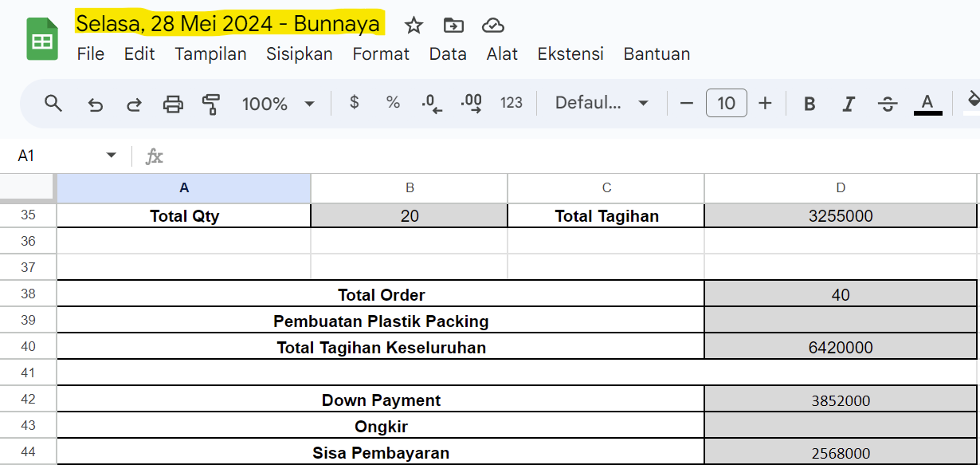This screenshot has width=980, height=465.
Task: Select row 38 header
Action: [28, 294]
